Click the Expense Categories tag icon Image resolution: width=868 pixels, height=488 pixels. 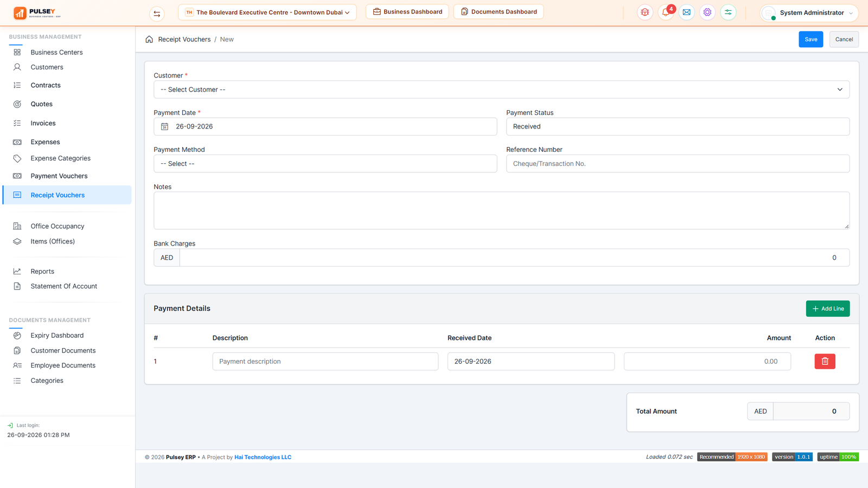click(x=17, y=158)
